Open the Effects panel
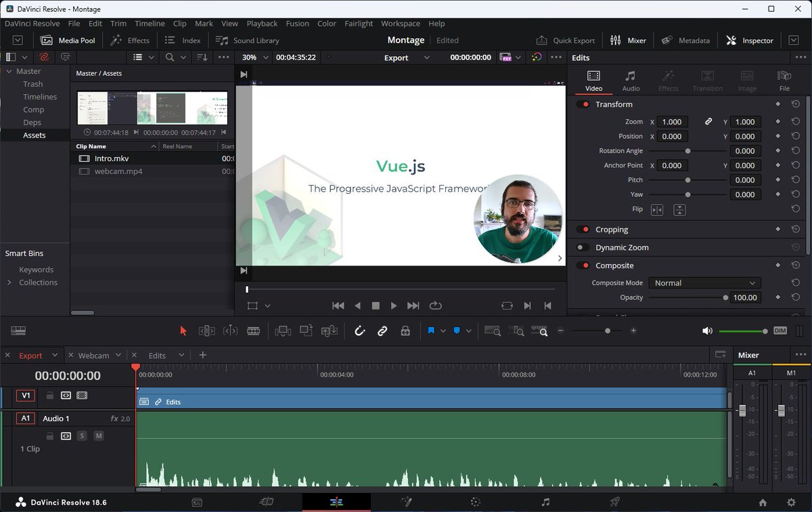The image size is (812, 512). pos(129,40)
